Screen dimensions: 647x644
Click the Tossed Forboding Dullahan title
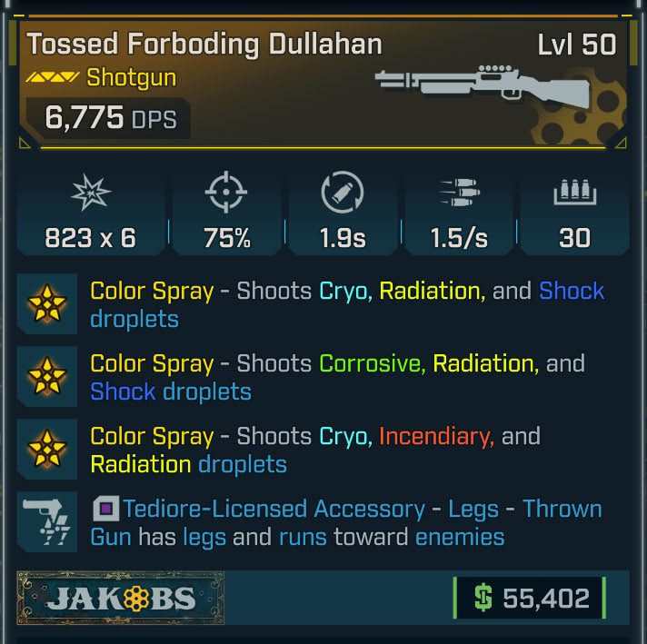[204, 44]
